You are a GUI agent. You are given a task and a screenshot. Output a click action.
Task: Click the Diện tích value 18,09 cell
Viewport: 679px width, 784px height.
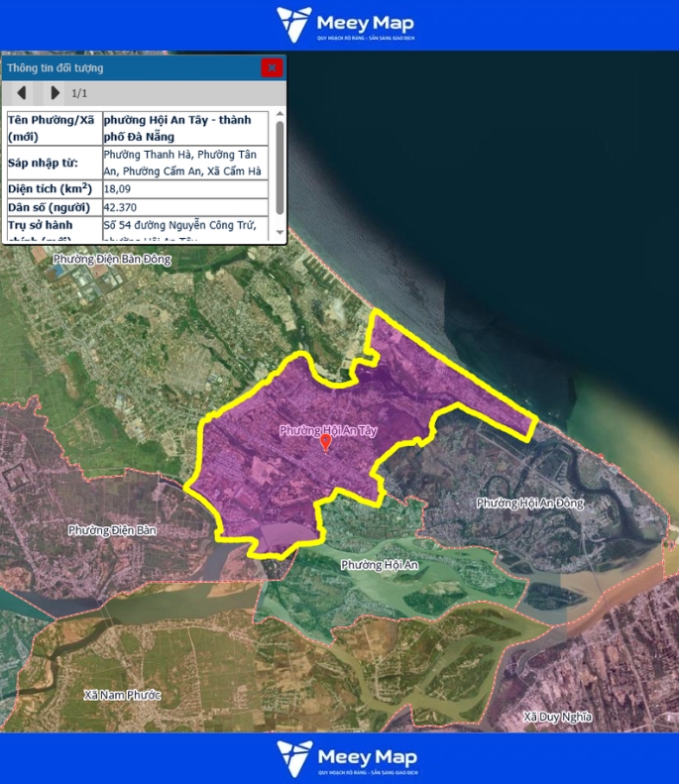point(184,188)
